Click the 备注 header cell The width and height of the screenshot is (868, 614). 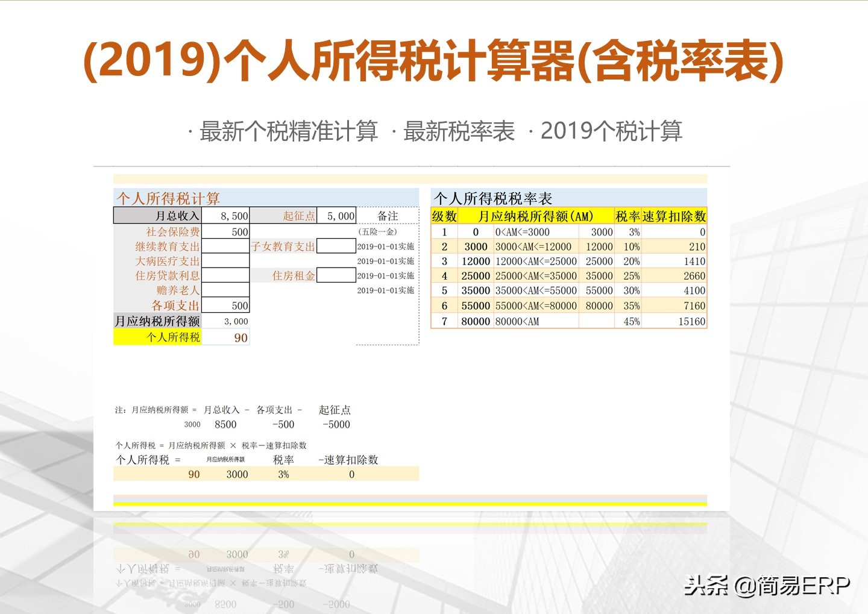pyautogui.click(x=388, y=216)
